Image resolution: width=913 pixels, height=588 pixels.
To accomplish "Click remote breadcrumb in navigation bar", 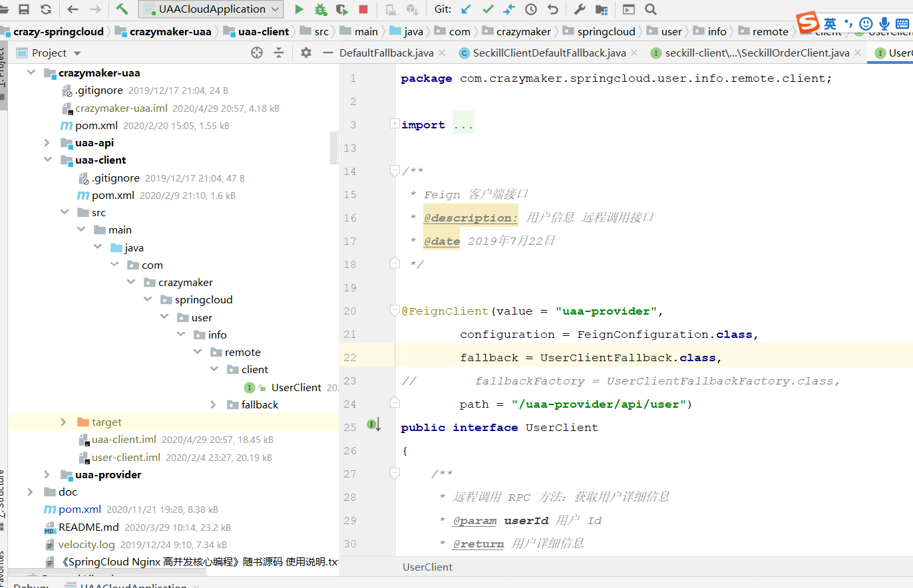I will [x=771, y=31].
